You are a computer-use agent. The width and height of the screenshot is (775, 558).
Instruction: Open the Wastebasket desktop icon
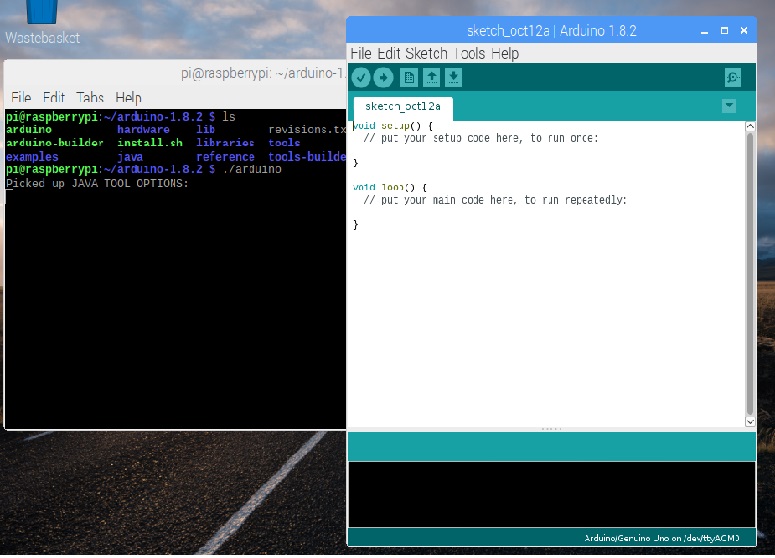42,22
